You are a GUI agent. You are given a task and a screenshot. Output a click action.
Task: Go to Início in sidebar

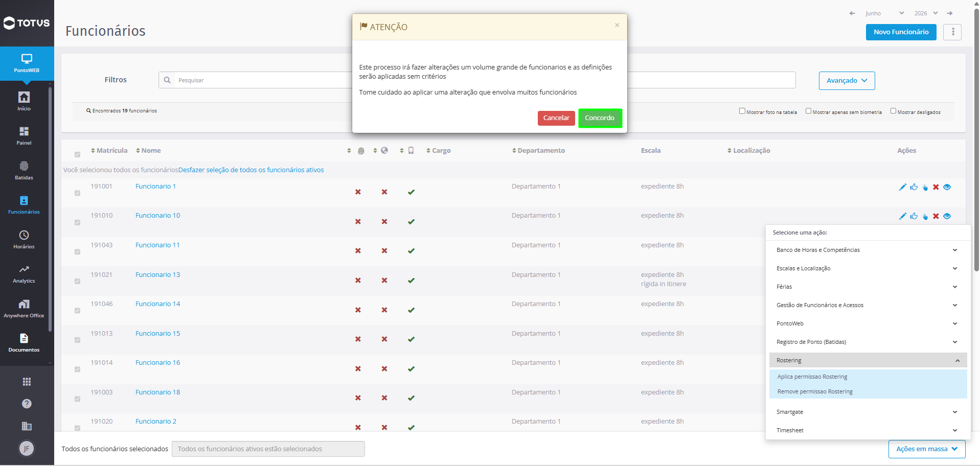point(24,101)
